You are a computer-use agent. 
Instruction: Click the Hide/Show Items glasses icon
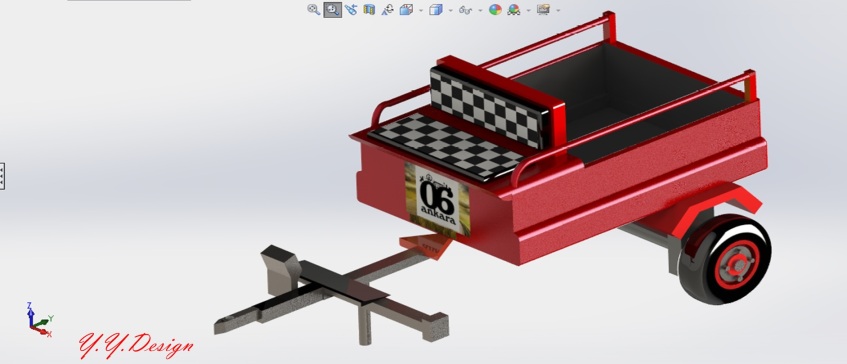465,9
